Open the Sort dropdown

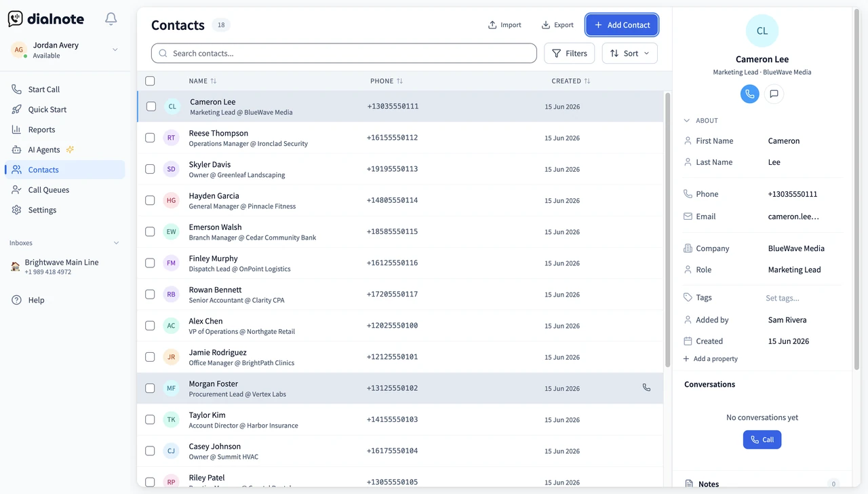click(629, 54)
